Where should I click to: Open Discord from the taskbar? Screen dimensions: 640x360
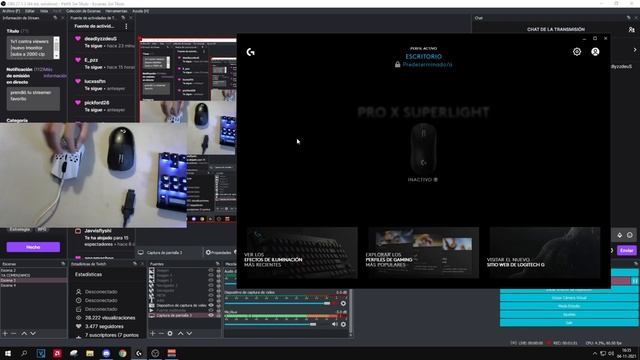(x=106, y=353)
